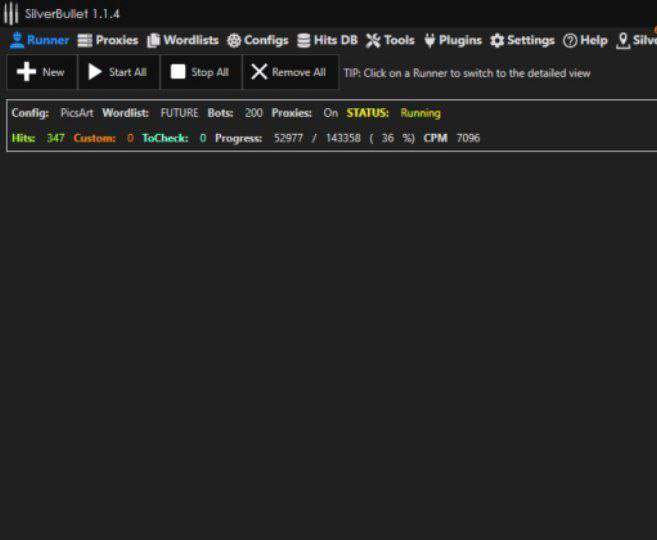Viewport: 657px width, 540px height.
Task: Click the orange Custom label
Action: point(94,138)
